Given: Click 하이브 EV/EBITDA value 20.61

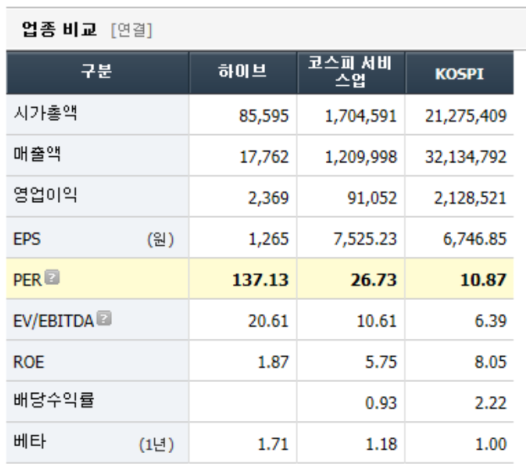Looking at the screenshot, I should [x=268, y=321].
